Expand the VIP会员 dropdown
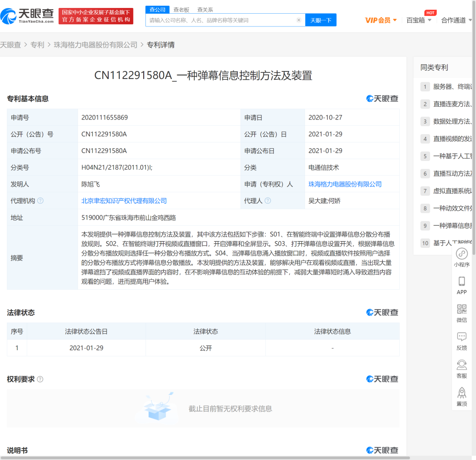 (x=381, y=20)
